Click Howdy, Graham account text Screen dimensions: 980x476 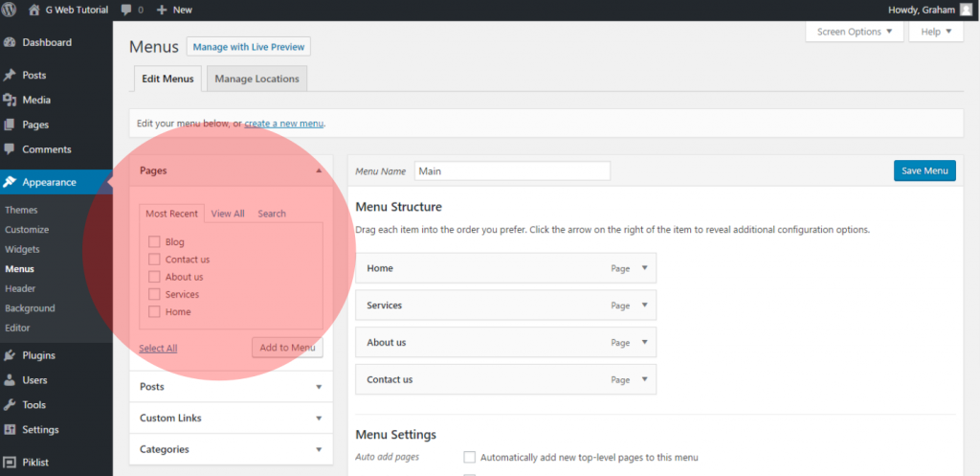point(922,10)
